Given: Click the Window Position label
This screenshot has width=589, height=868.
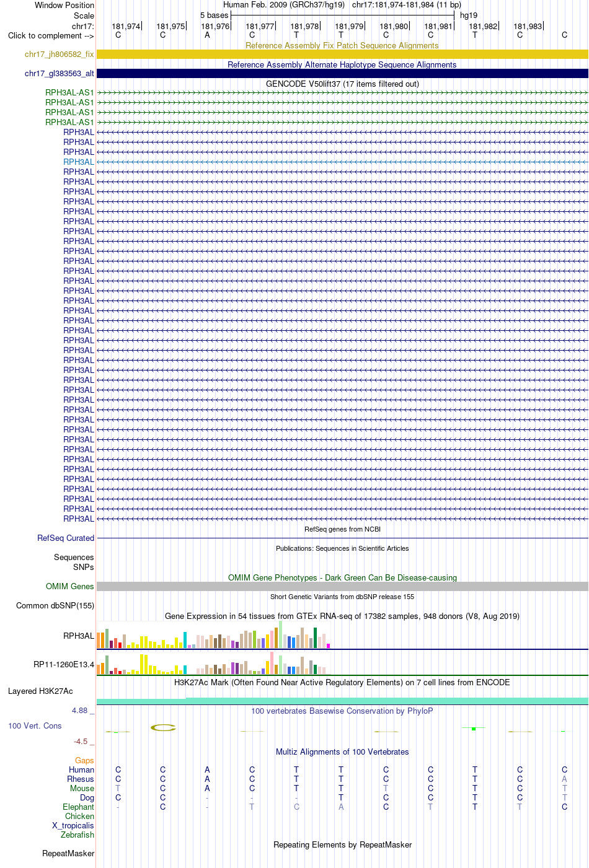Looking at the screenshot, I should coord(64,6).
